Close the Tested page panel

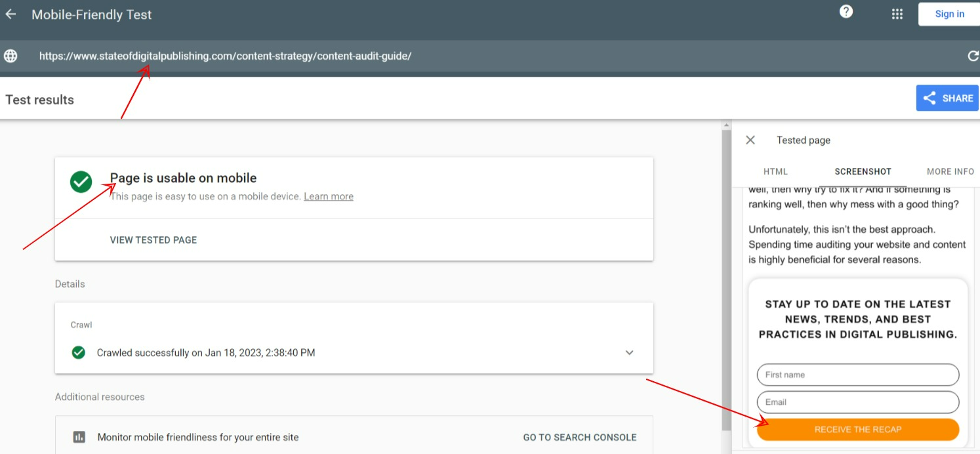(x=750, y=140)
